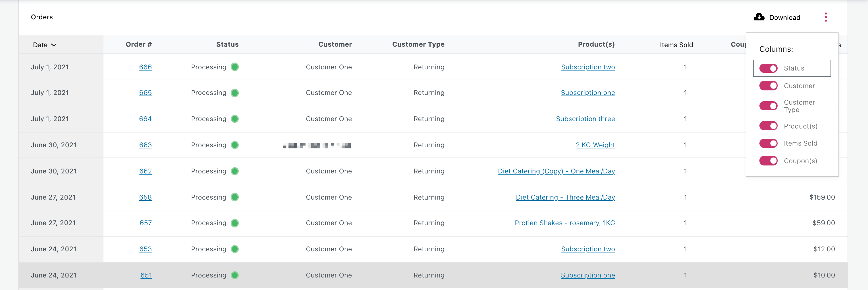Image resolution: width=868 pixels, height=290 pixels.
Task: Click green status dot for order 651
Action: (235, 275)
